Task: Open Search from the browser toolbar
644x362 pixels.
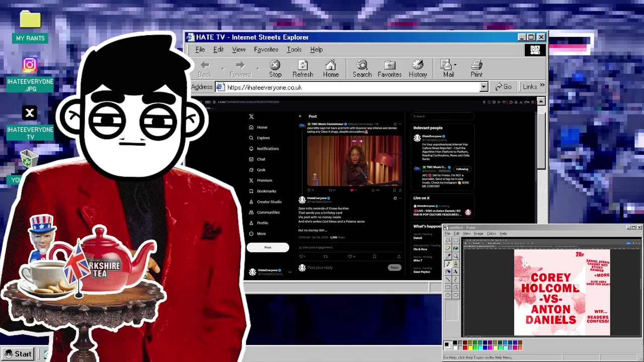Action: (x=362, y=69)
